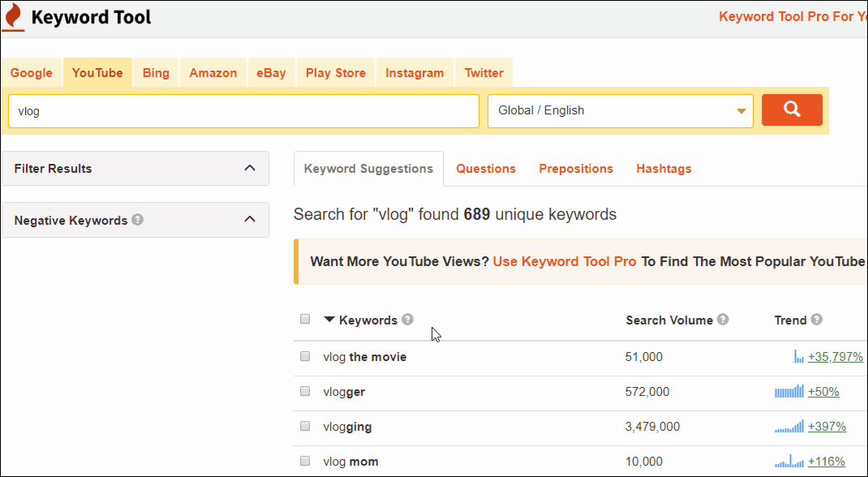Image resolution: width=868 pixels, height=477 pixels.
Task: Switch to the eBay tab
Action: pos(271,72)
